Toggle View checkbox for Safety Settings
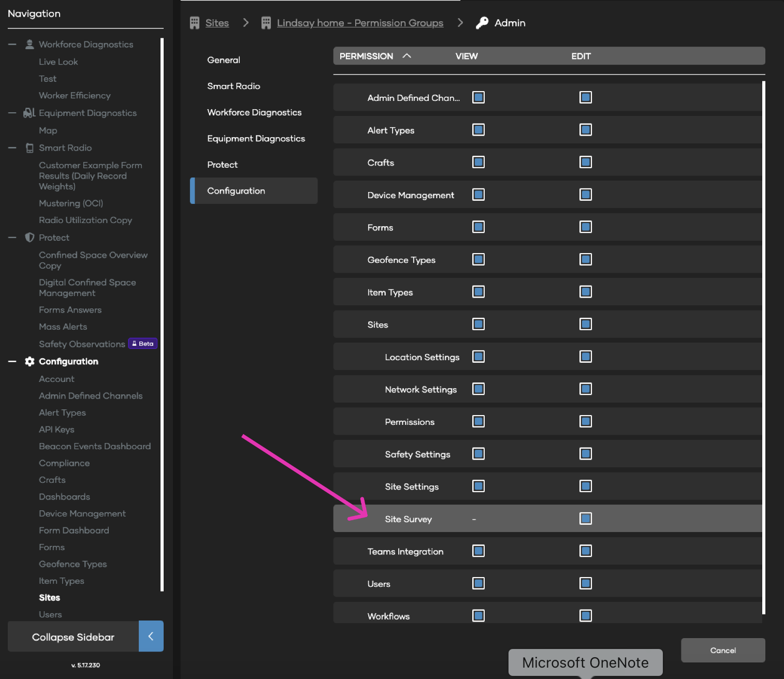Image resolution: width=784 pixels, height=679 pixels. coord(478,454)
